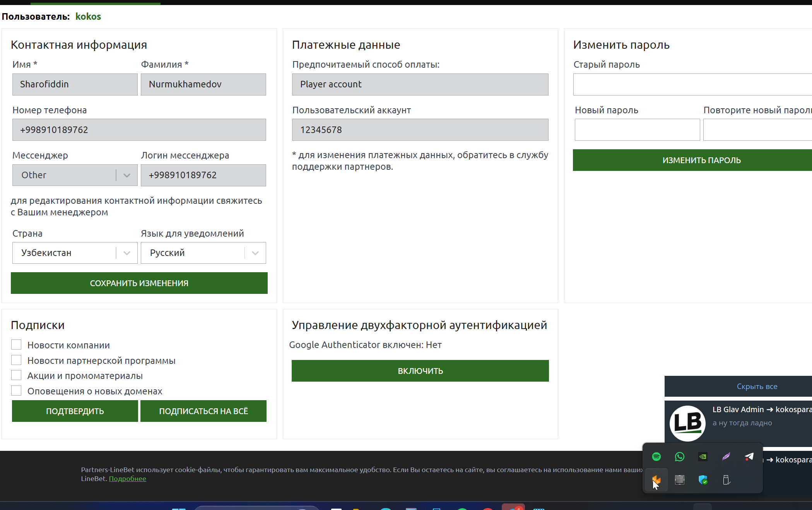Open the NVIDIA tray icon
812x510 pixels.
[x=703, y=457]
